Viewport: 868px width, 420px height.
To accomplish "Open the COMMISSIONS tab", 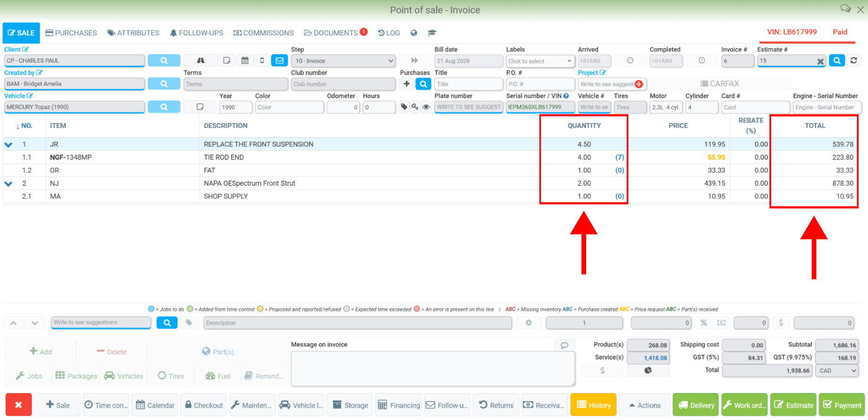I will pyautogui.click(x=264, y=33).
